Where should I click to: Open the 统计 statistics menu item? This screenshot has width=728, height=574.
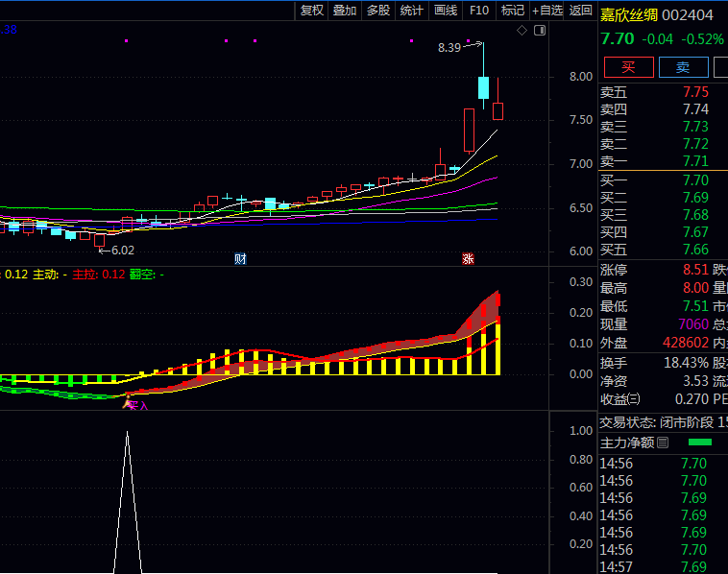(412, 11)
